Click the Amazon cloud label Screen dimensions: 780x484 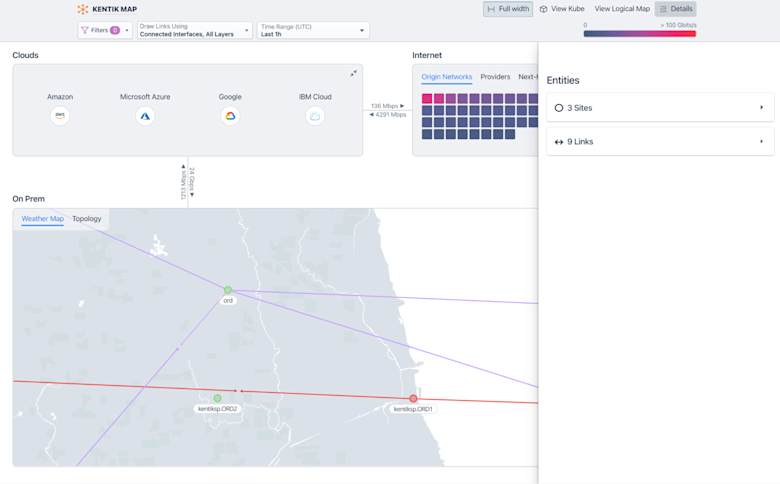[x=60, y=97]
